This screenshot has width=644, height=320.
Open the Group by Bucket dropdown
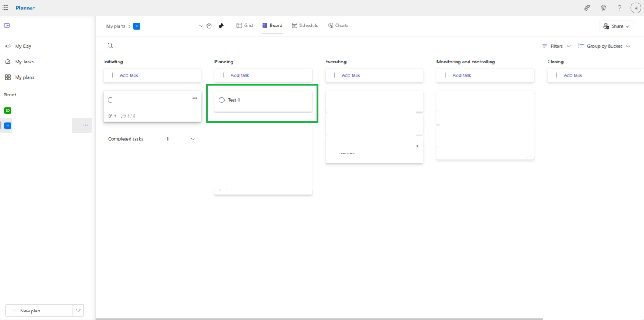(604, 46)
